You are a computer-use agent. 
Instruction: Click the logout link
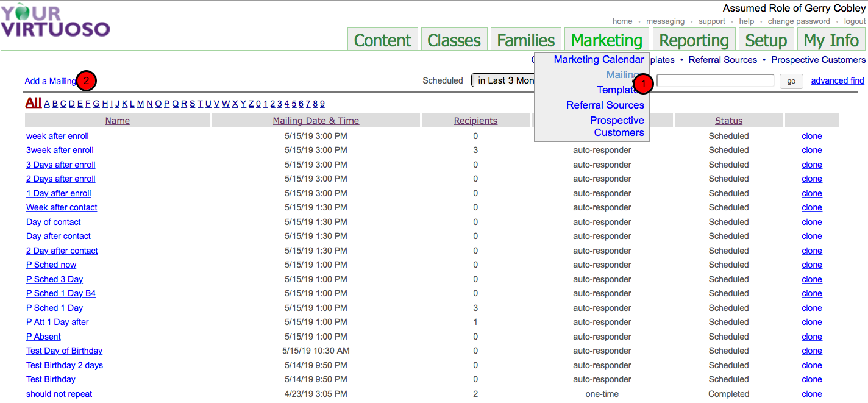pyautogui.click(x=855, y=21)
